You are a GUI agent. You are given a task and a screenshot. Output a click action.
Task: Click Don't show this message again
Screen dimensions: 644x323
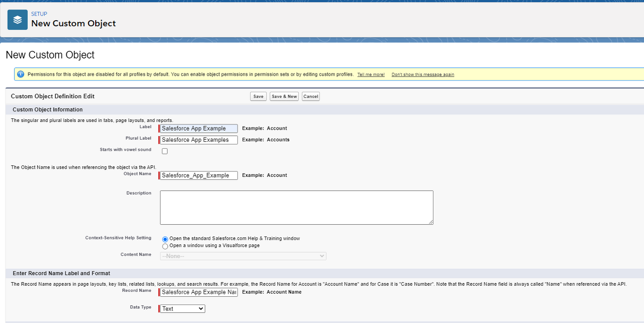click(x=423, y=75)
